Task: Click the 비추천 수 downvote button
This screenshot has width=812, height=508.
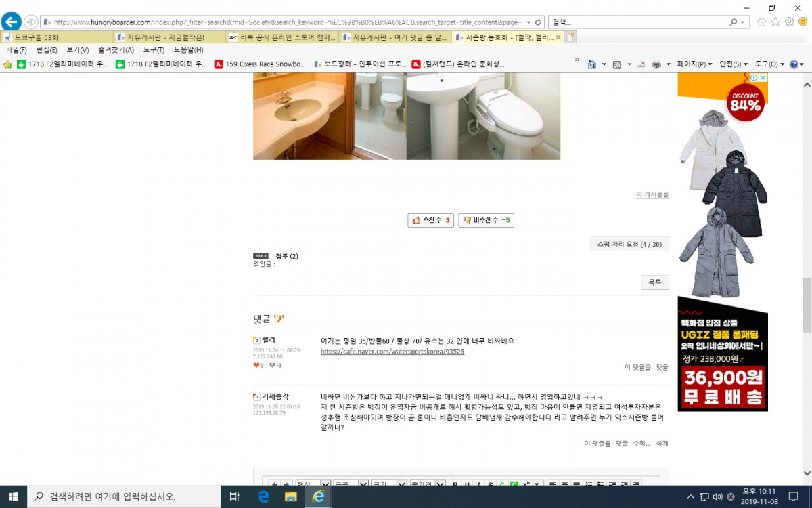Action: [x=486, y=220]
